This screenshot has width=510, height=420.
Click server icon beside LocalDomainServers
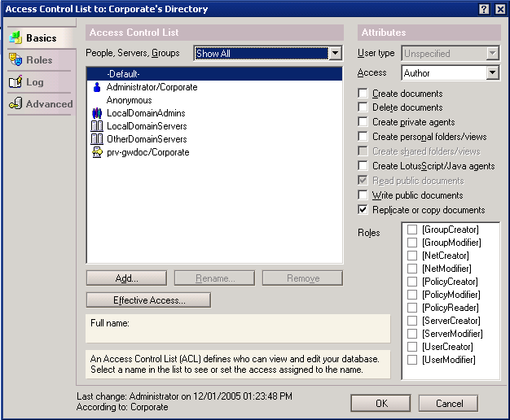click(97, 126)
